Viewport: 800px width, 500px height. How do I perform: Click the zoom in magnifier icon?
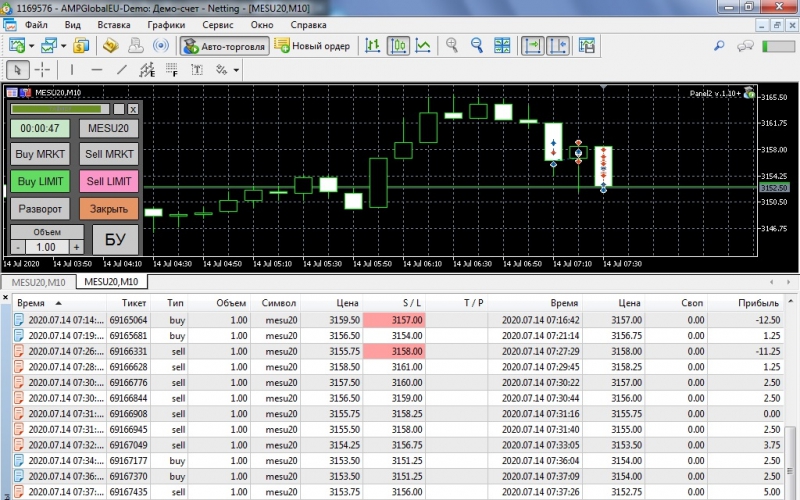click(452, 46)
